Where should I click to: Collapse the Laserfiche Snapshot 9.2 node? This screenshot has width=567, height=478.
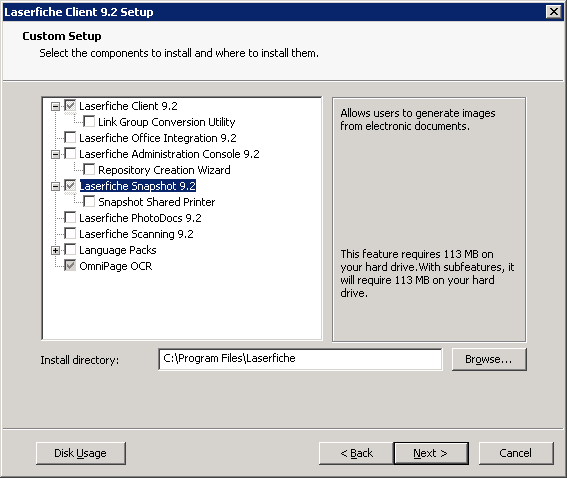55,186
